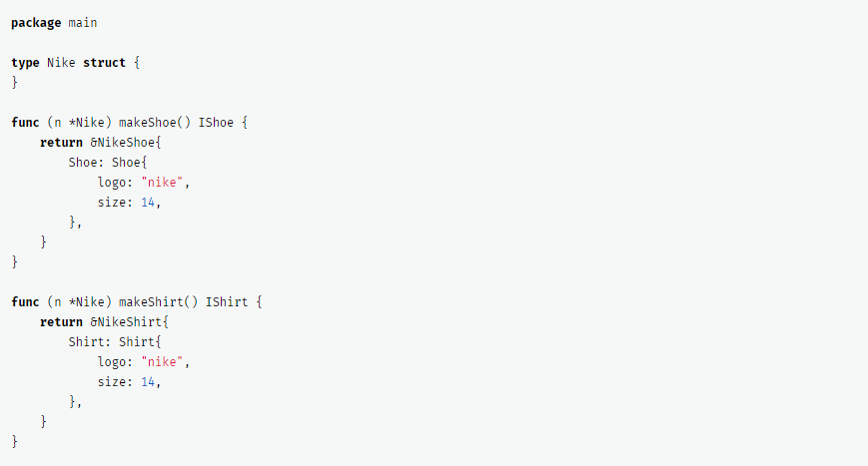The image size is (868, 466).
Task: Click the number 14 inside the Shoe literal
Action: click(x=147, y=203)
